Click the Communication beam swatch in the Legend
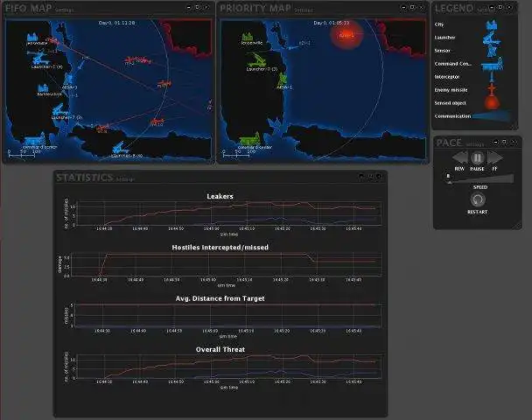Viewport: 532px width, 420px height. (x=491, y=116)
